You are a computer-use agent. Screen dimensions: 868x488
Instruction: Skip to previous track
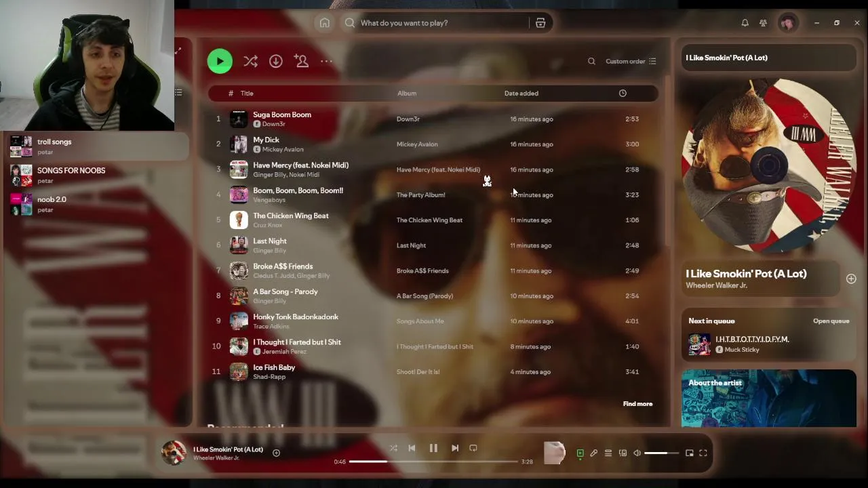412,448
